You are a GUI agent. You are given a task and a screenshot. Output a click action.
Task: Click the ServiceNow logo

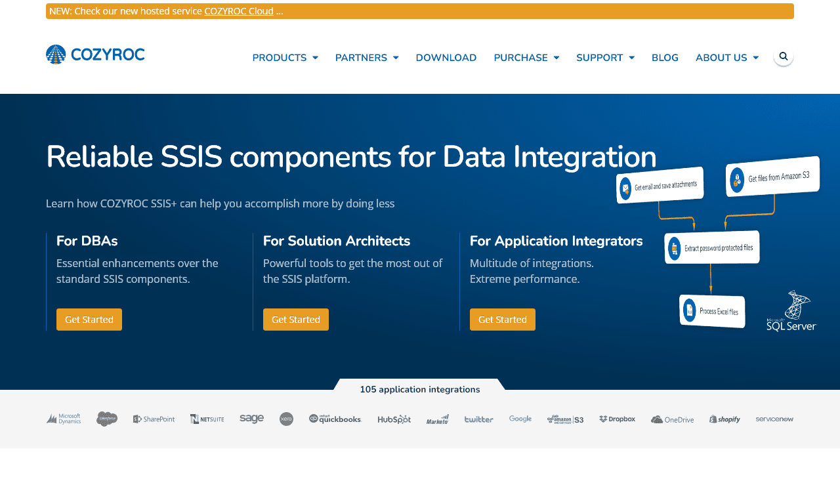tap(774, 419)
